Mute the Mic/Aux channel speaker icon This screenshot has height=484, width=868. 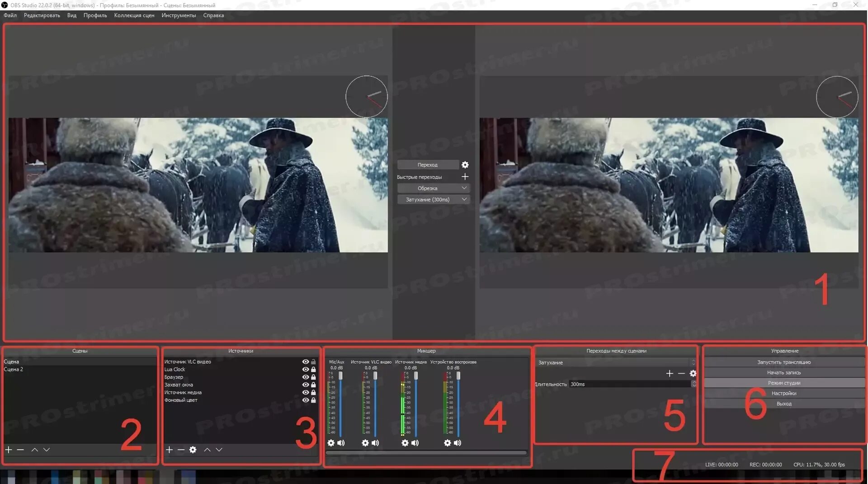pos(341,443)
